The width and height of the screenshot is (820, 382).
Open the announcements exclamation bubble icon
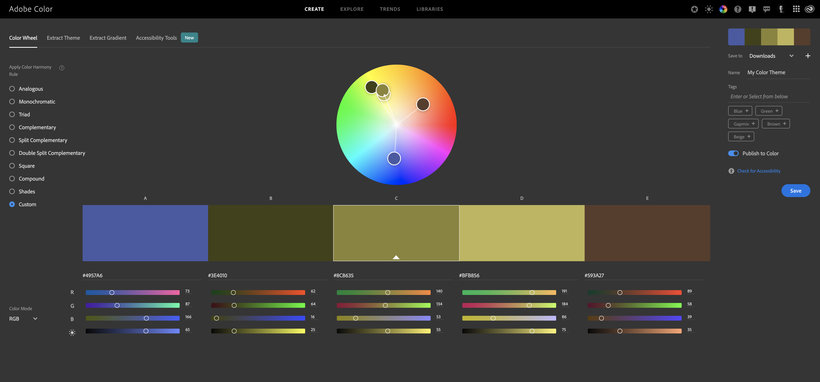752,9
